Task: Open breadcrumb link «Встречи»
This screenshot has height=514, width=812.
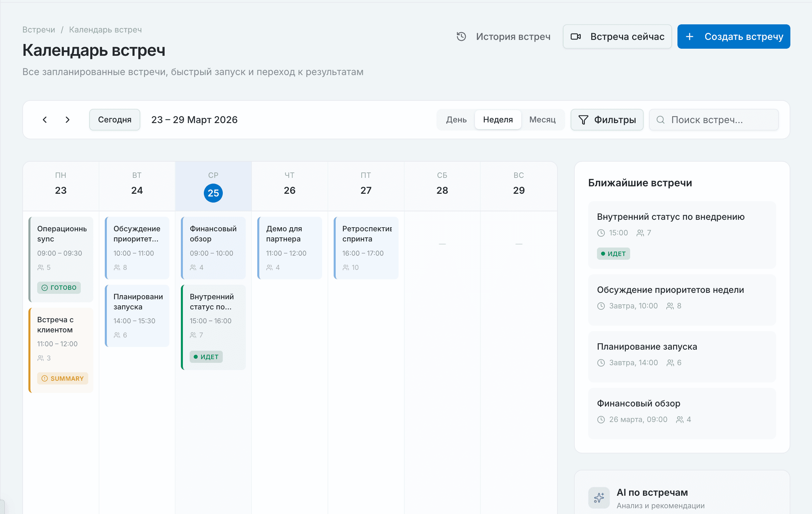Action: (39, 29)
